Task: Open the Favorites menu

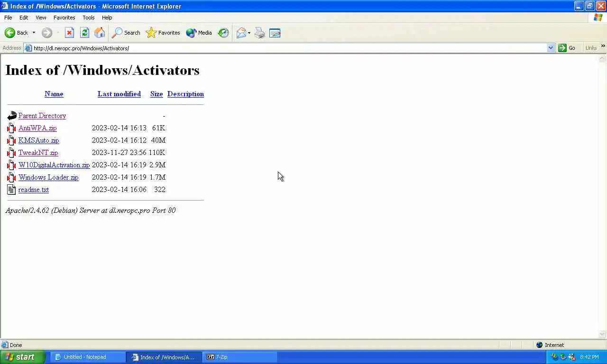Action: [x=64, y=18]
